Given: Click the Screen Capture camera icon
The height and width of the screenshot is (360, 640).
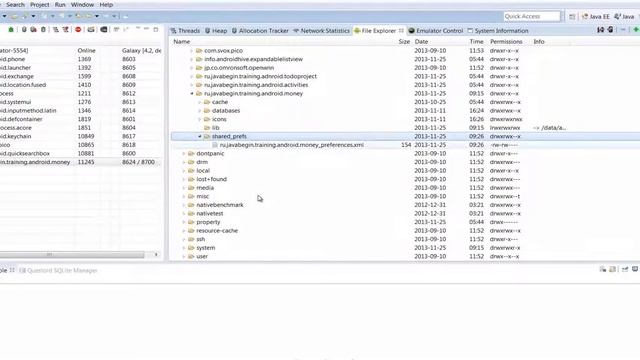Looking at the screenshot, I should 91,30.
